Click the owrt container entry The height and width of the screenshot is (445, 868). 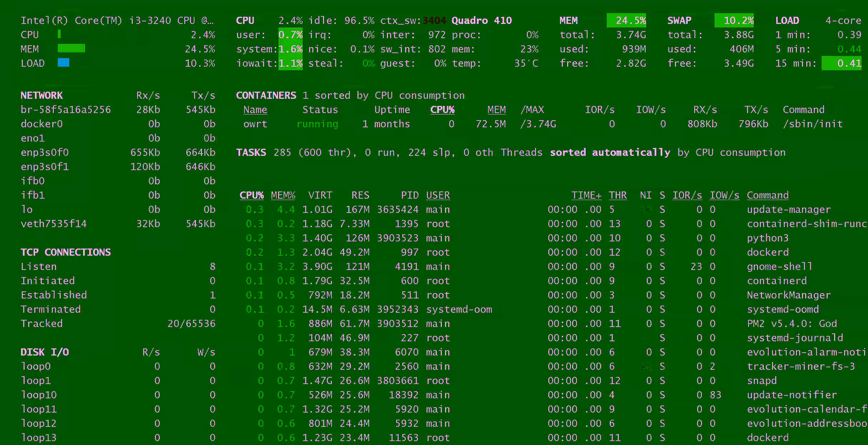255,124
